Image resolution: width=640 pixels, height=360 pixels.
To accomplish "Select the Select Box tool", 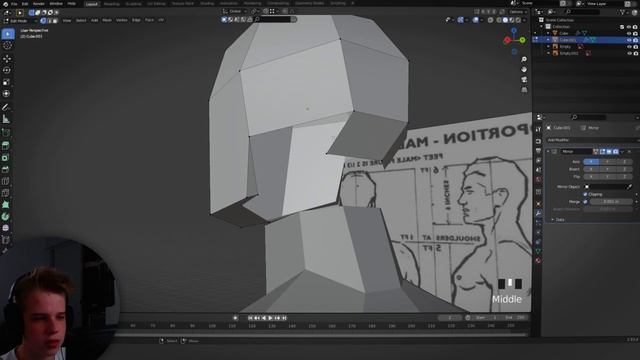I will pos(7,34).
